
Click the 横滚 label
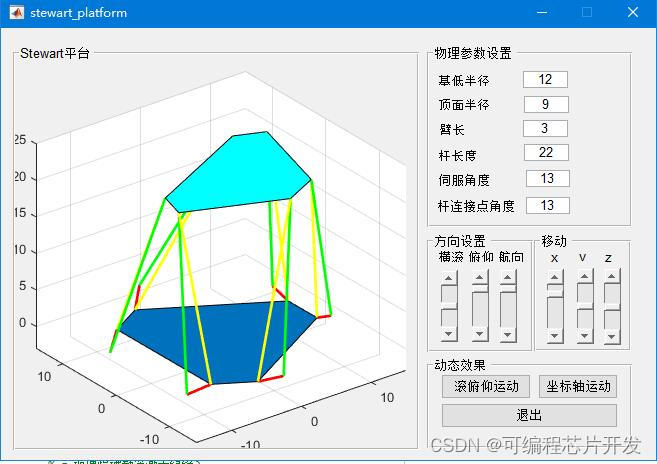point(451,257)
